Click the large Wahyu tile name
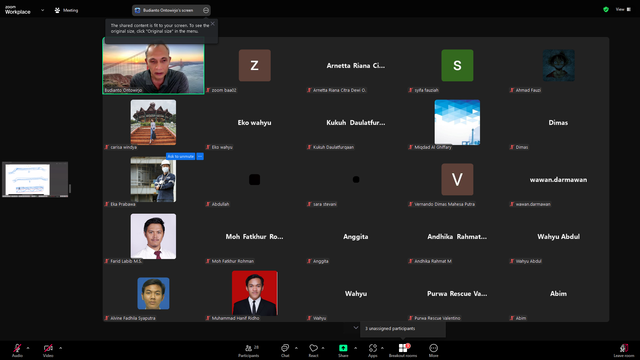 (x=356, y=293)
